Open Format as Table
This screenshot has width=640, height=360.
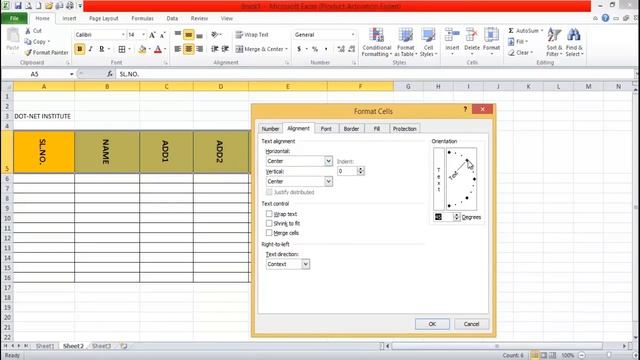(406, 42)
